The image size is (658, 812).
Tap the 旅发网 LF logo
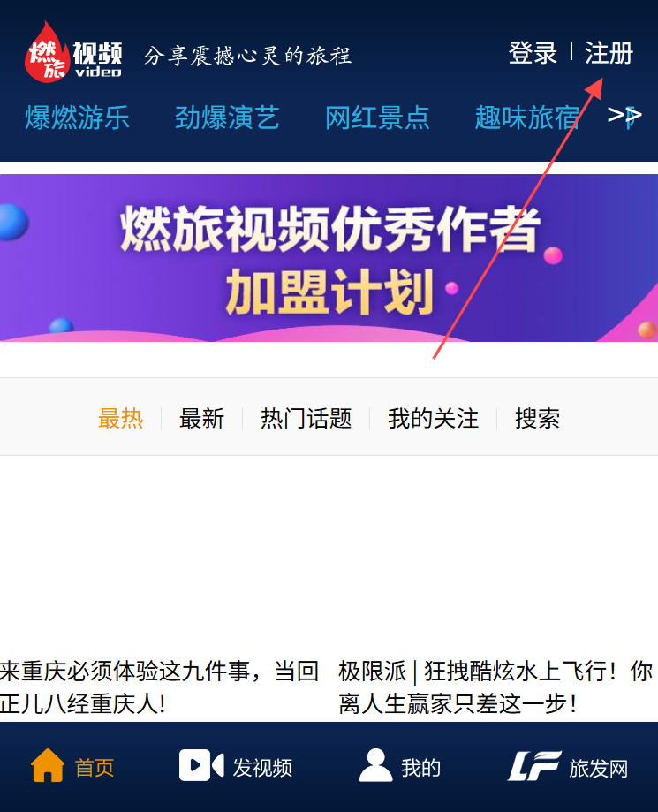(x=534, y=766)
